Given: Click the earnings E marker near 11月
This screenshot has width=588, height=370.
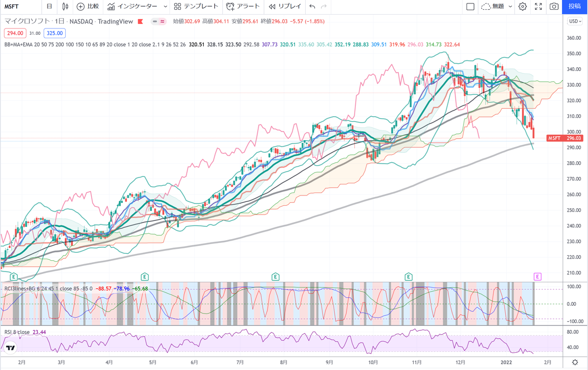Looking at the screenshot, I should (408, 277).
